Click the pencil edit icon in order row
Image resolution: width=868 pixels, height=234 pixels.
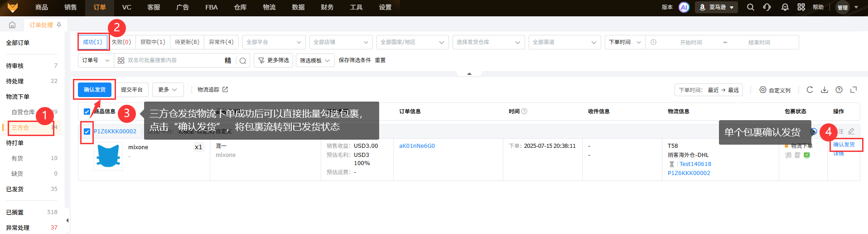click(851, 131)
